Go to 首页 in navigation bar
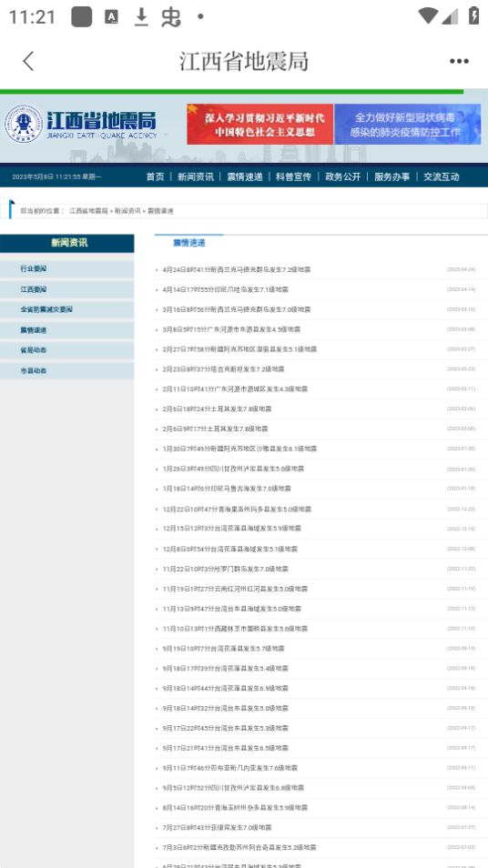Screen dimensions: 488x868 [x=155, y=177]
